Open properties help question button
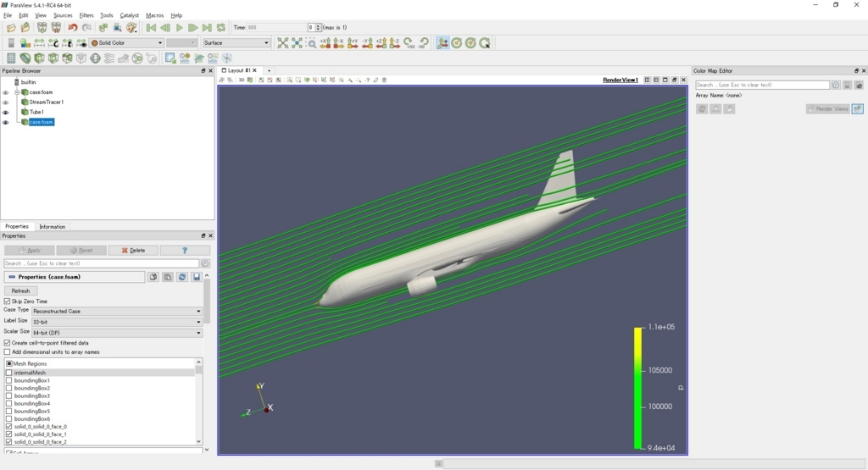The image size is (868, 470). click(x=185, y=251)
